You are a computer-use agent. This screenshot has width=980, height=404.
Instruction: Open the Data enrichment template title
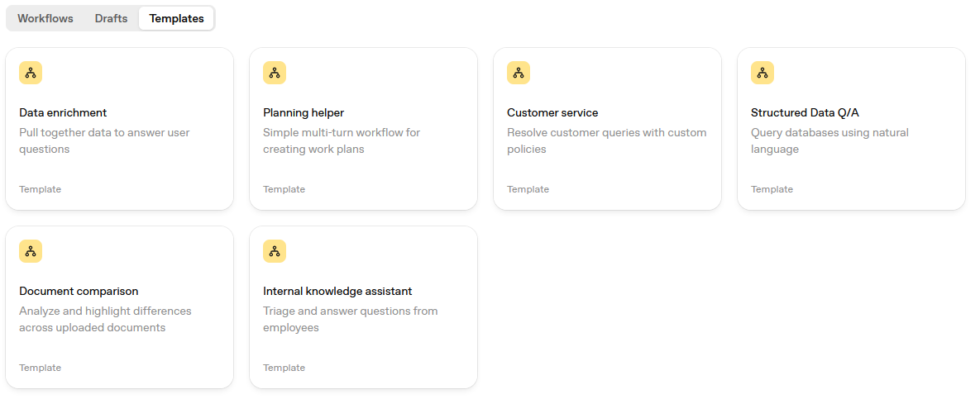click(x=63, y=112)
